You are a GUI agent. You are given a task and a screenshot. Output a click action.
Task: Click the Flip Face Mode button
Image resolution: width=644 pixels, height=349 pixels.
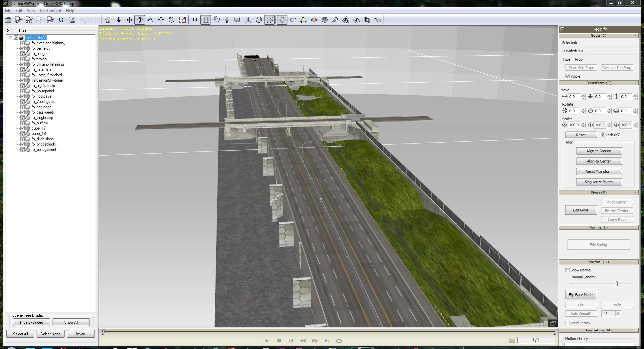click(580, 295)
